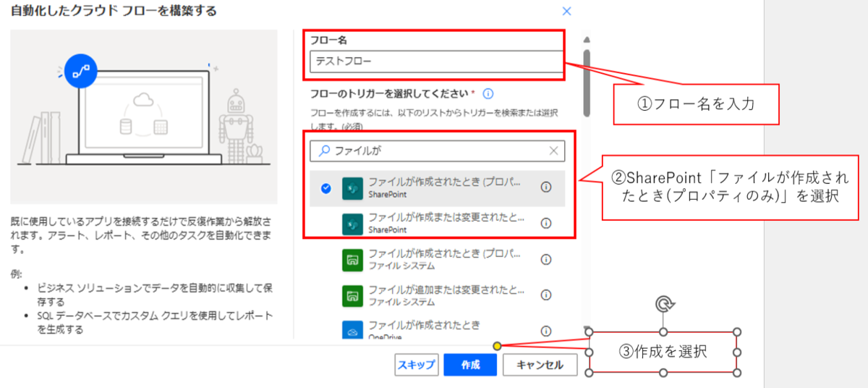Clear the trigger search text with X
This screenshot has height=388, width=868.
point(553,151)
